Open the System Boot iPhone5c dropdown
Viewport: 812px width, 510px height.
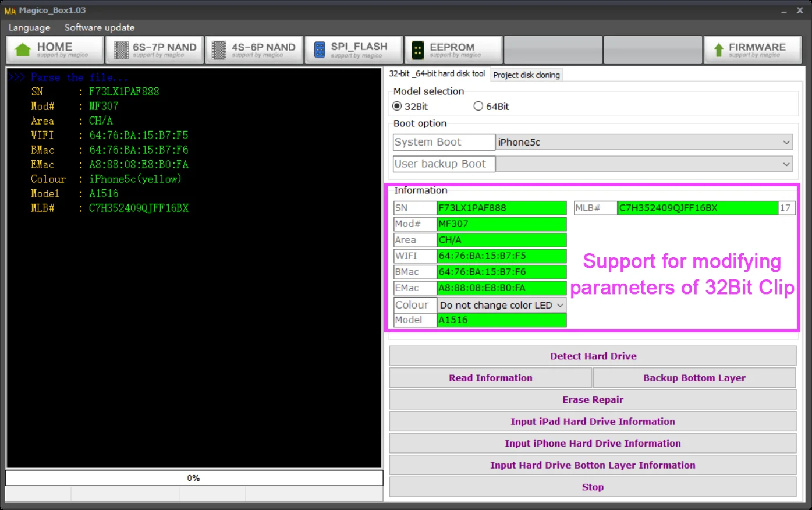pyautogui.click(x=644, y=142)
